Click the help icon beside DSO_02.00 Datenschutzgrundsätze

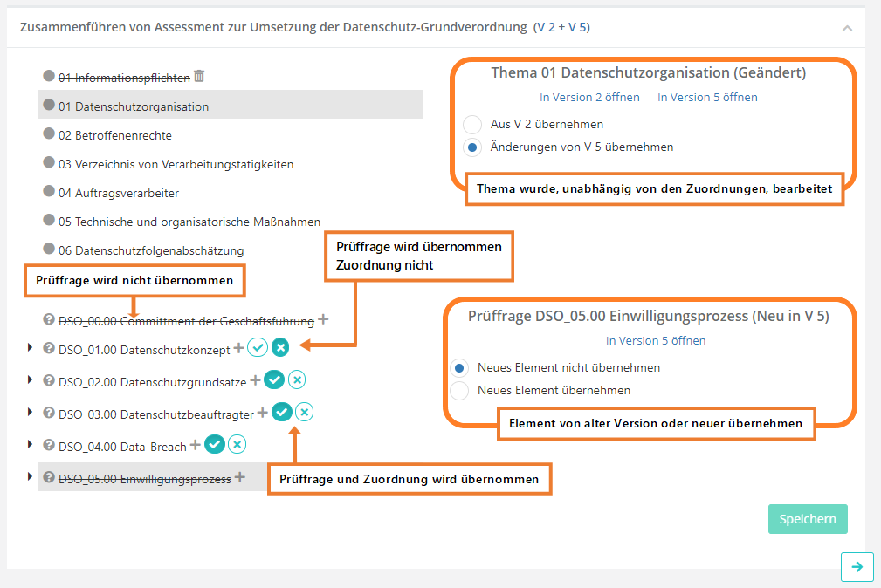[49, 380]
